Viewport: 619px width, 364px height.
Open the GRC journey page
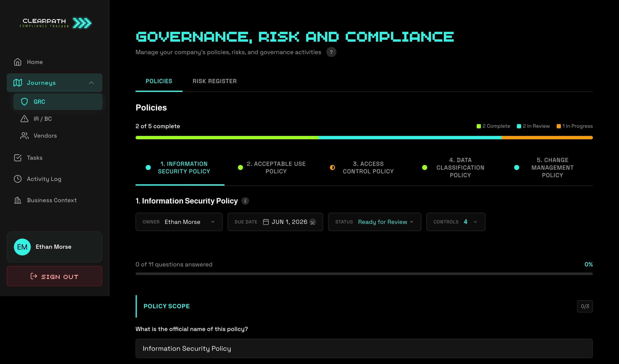(58, 102)
